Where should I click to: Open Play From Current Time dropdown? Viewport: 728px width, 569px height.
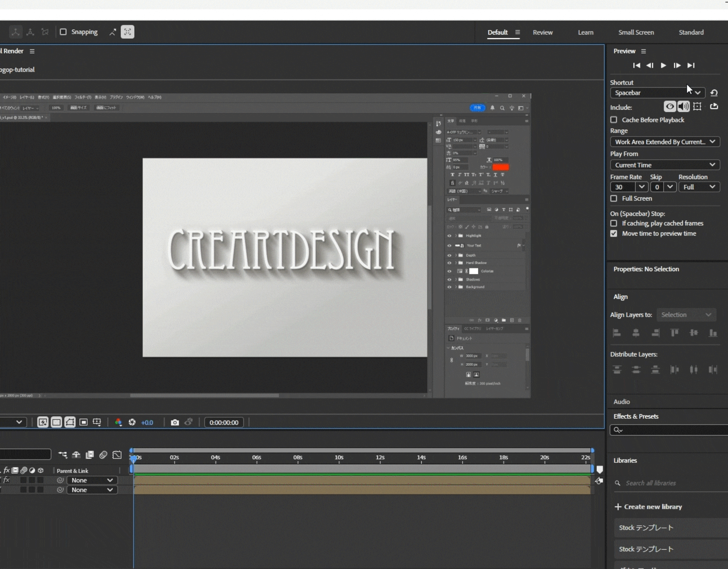(665, 165)
